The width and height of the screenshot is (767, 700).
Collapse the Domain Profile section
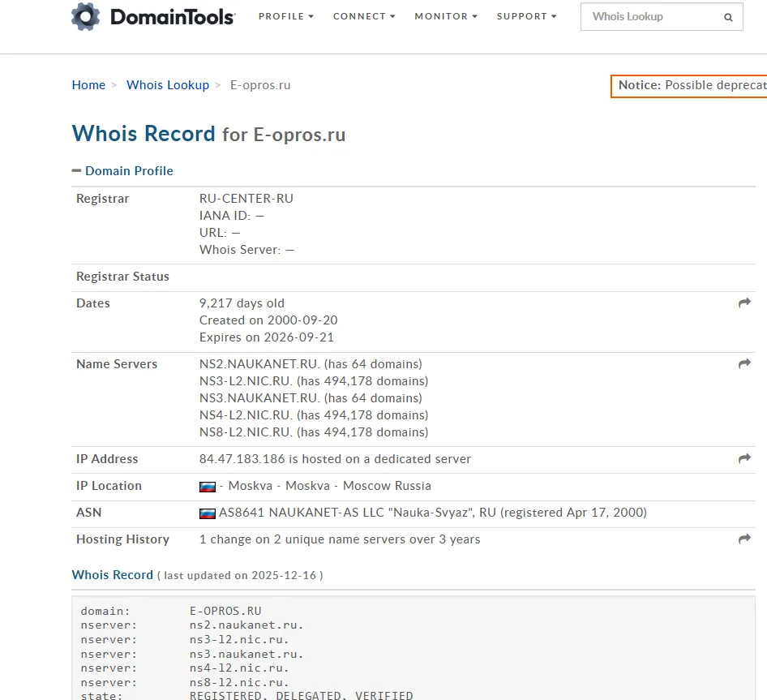[x=76, y=171]
